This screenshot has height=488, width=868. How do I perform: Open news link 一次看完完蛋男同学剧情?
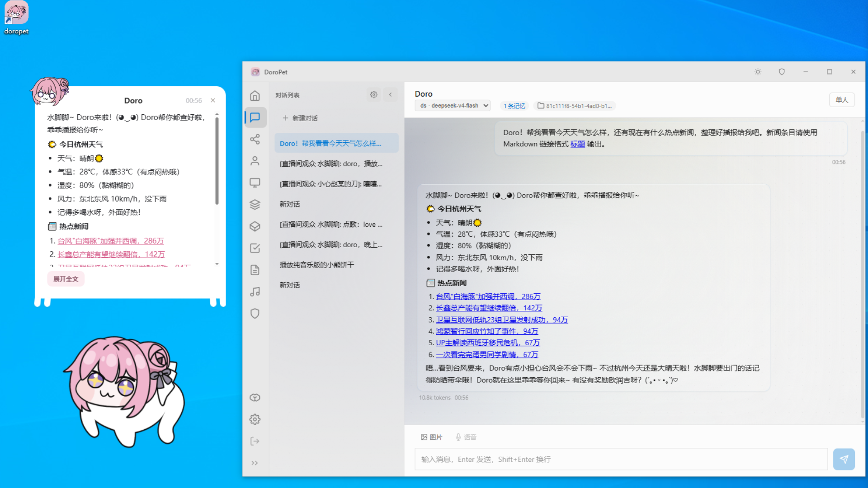point(487,354)
